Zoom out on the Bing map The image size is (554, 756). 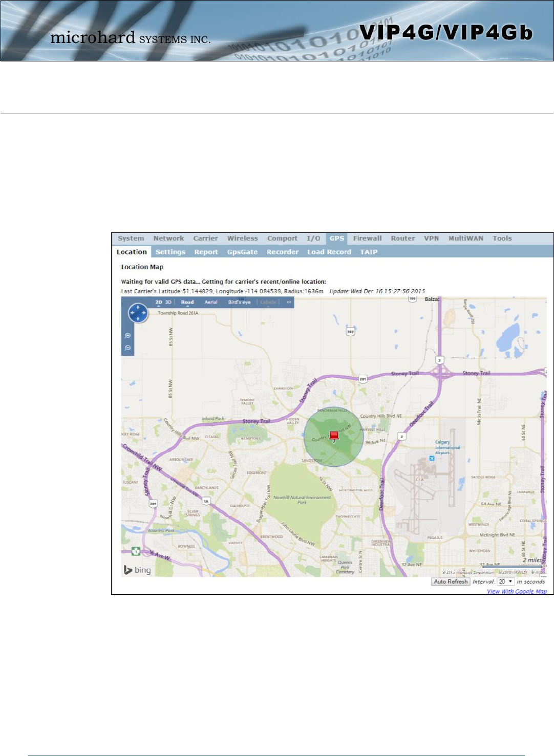pos(128,348)
